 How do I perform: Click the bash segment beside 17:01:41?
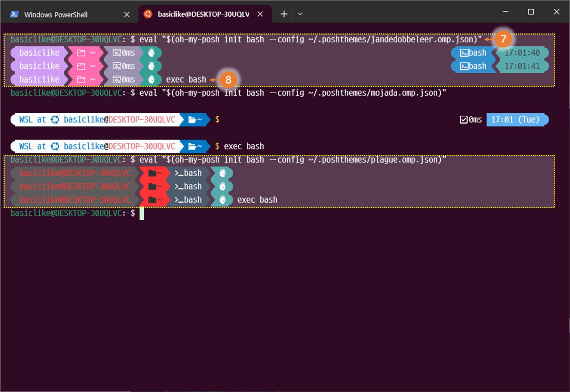[x=473, y=66]
